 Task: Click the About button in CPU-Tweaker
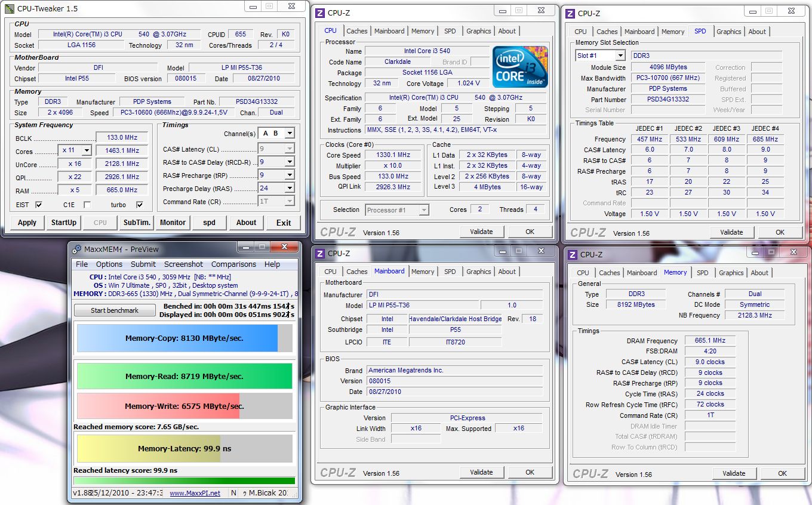246,223
